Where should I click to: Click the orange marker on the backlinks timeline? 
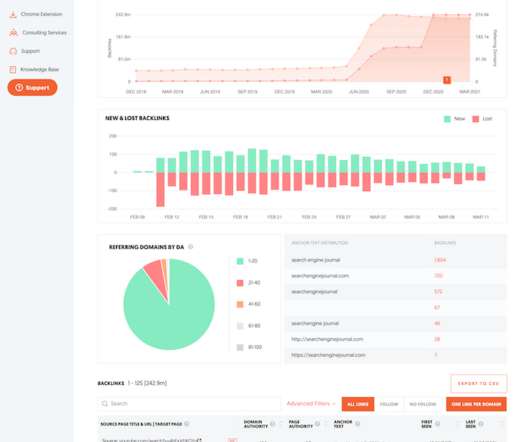tap(447, 80)
